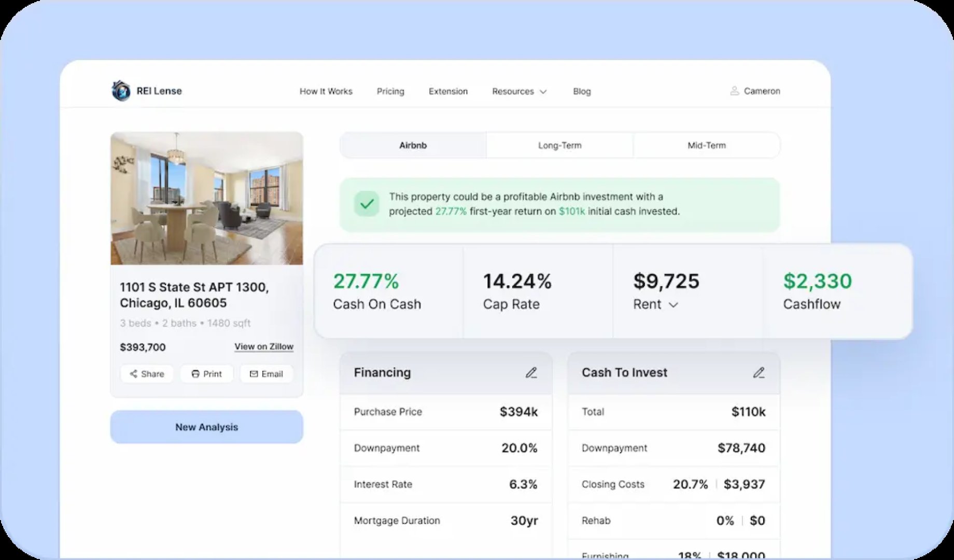954x560 pixels.
Task: Open the Blog navigation item
Action: click(x=582, y=91)
